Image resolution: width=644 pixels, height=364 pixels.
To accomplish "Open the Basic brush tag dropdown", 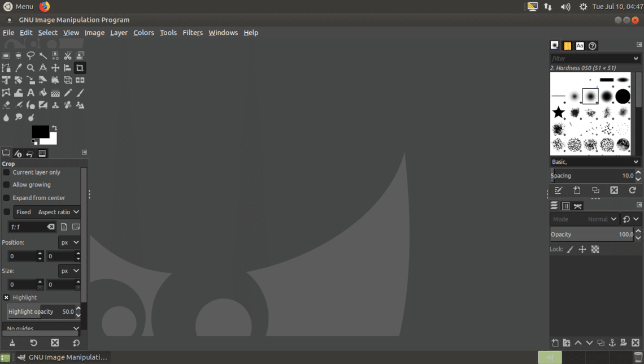I will 595,162.
